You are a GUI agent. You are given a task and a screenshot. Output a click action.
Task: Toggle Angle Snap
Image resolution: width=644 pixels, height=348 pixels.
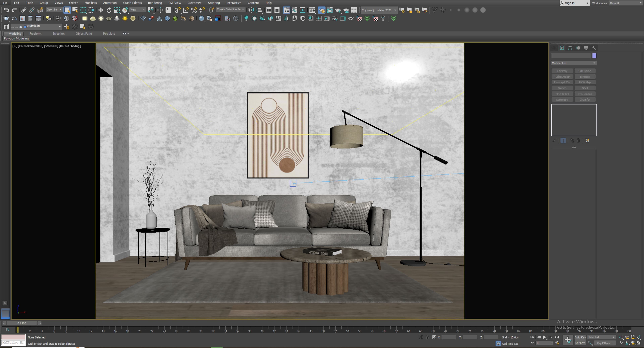186,10
